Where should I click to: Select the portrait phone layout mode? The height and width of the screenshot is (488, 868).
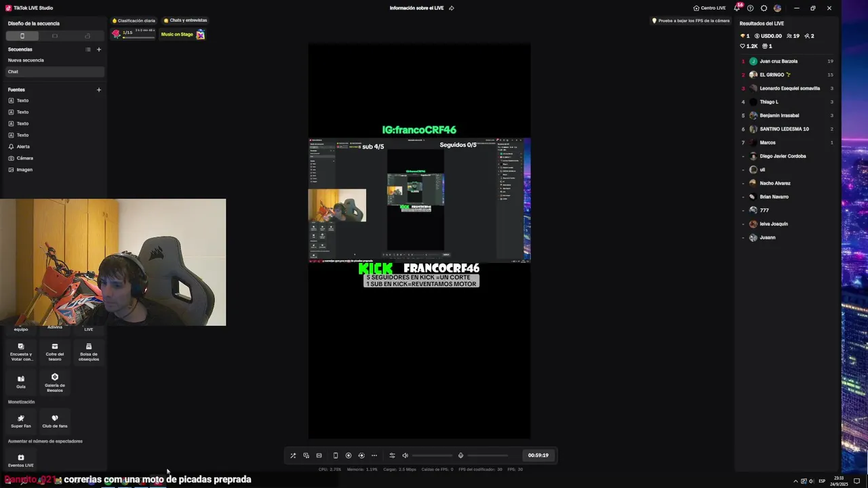coord(22,36)
